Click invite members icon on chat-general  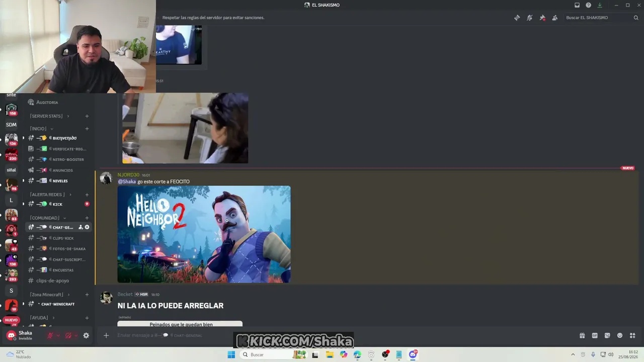80,227
